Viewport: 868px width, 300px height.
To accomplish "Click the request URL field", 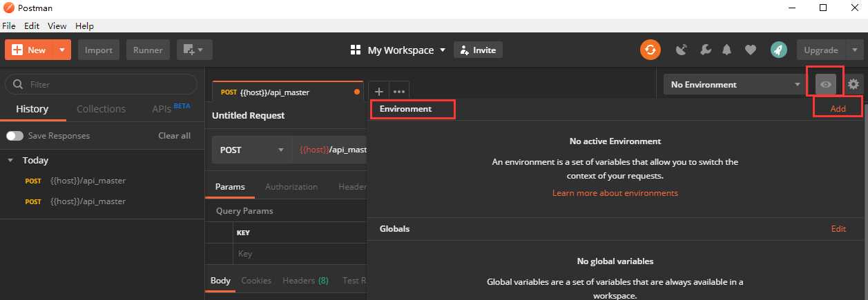I will coord(329,150).
